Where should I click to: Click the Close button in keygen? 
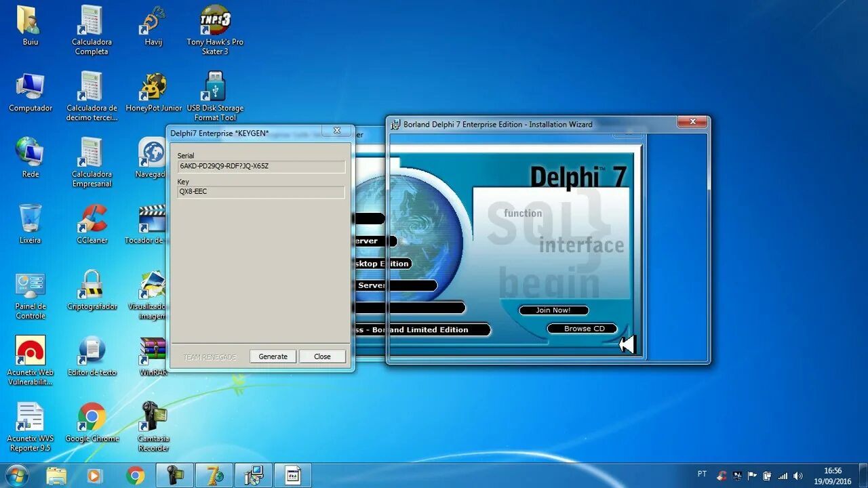[322, 357]
